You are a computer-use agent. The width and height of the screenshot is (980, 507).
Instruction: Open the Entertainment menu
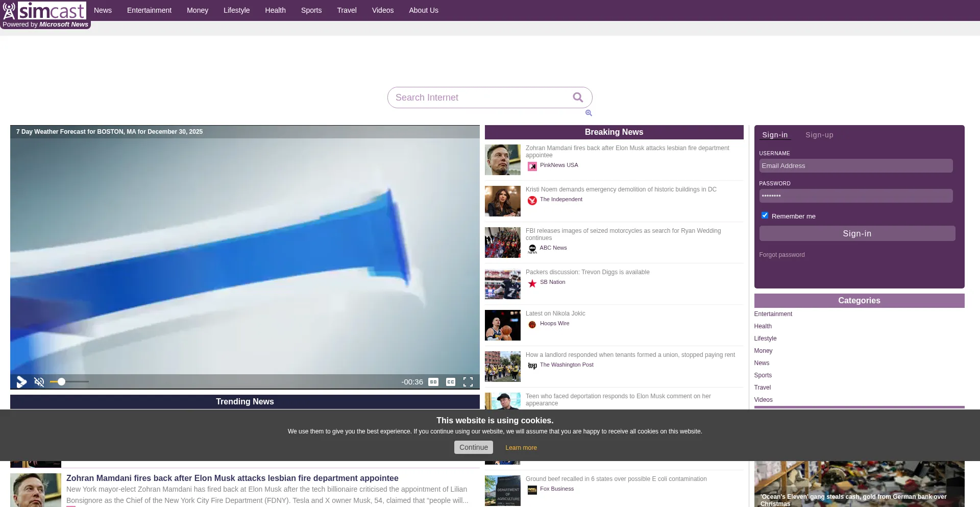149,10
